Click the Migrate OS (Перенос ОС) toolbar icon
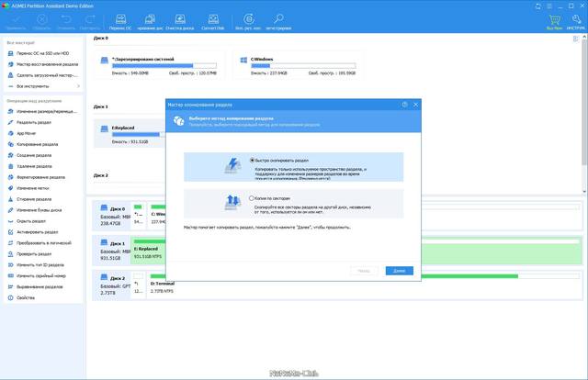Screen dimensions: 588x380 coord(120,22)
